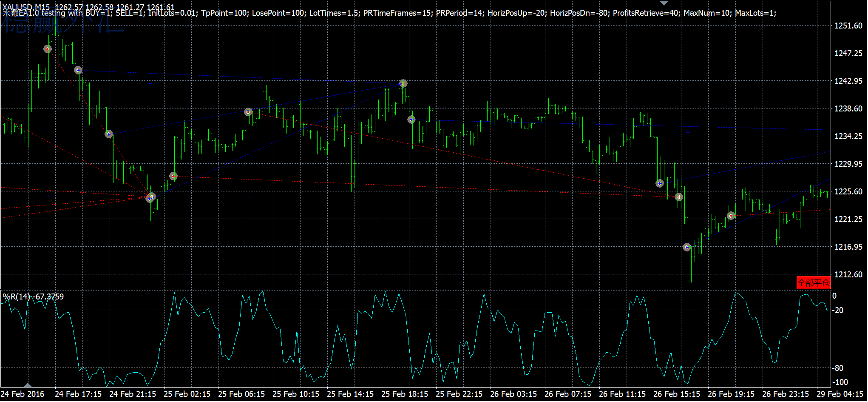The width and height of the screenshot is (868, 402).
Task: Select the blue trade marker at the 1234.25 level
Action: 109,134
